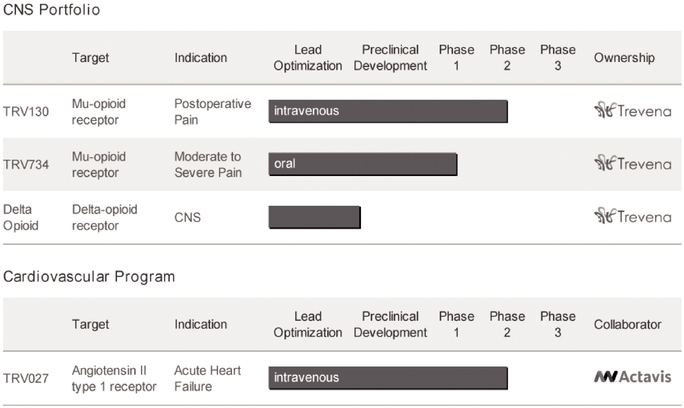Select the TRV130 intravenous progress bar
Screen dimensions: 684x408
388,111
